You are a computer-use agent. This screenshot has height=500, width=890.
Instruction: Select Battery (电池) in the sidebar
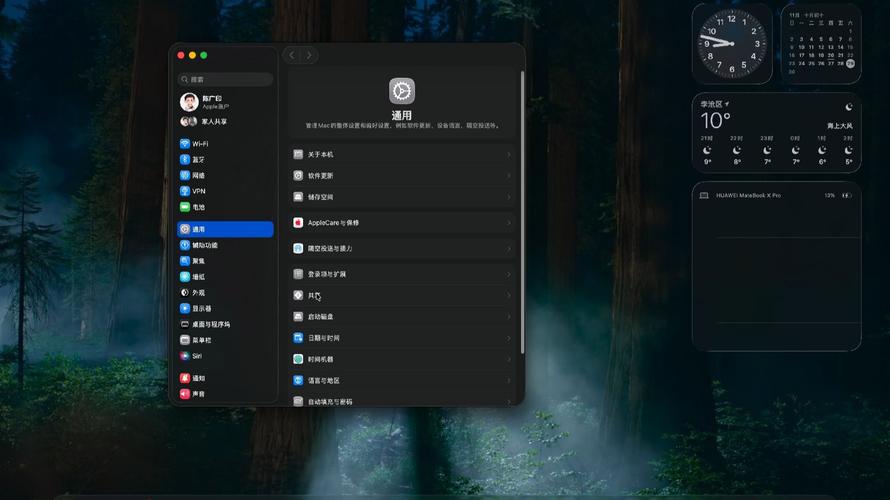225,207
